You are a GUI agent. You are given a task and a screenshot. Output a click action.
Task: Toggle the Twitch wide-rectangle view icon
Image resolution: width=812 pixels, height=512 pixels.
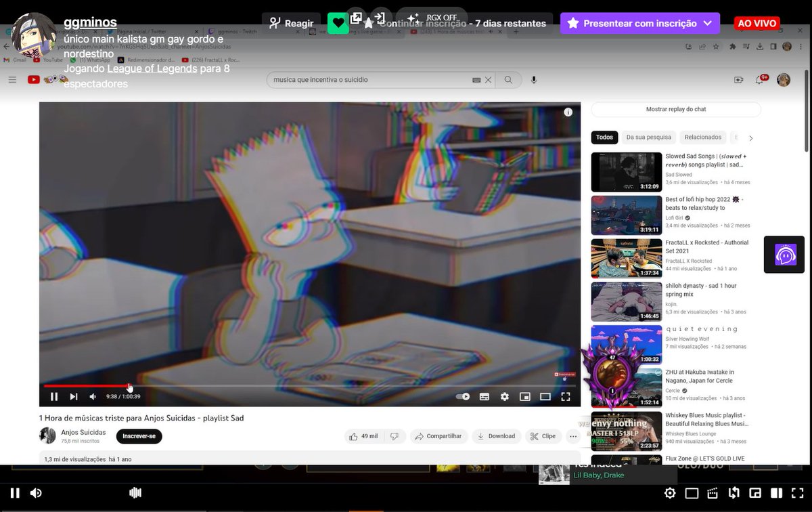click(692, 493)
